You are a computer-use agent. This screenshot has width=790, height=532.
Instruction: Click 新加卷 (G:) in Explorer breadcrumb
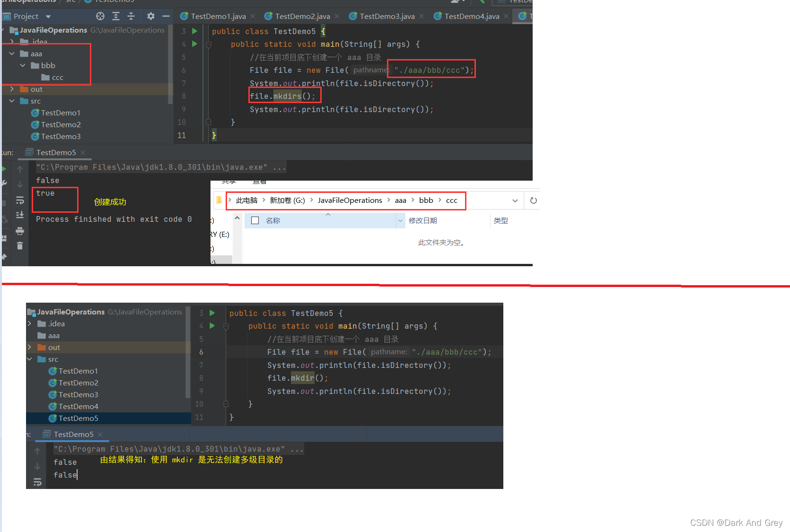(287, 201)
